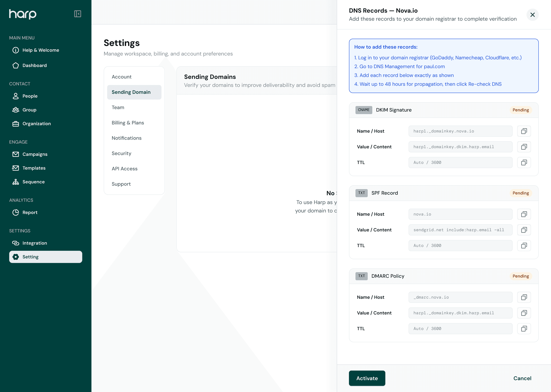Click 'How to add these records:' text
The width and height of the screenshot is (551, 392).
386,47
